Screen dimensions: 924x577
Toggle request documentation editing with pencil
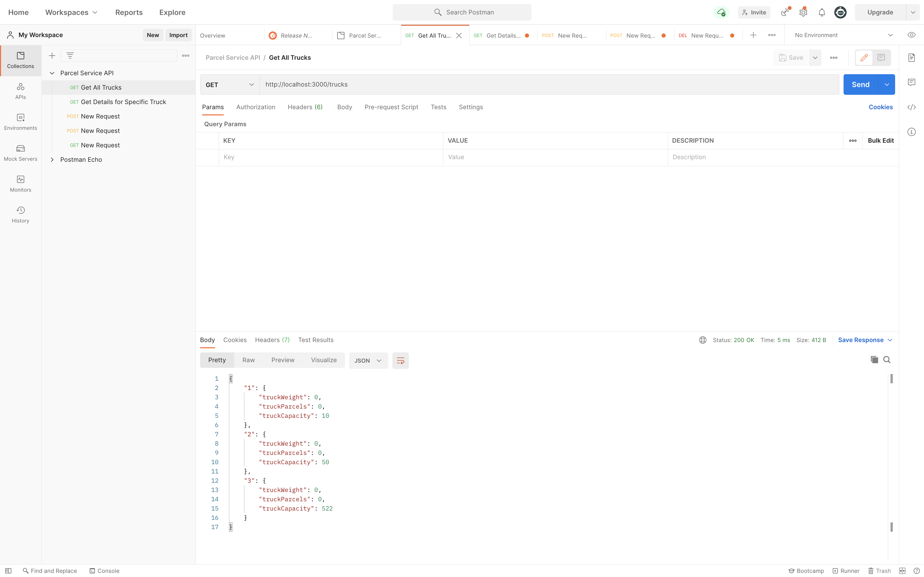(864, 58)
